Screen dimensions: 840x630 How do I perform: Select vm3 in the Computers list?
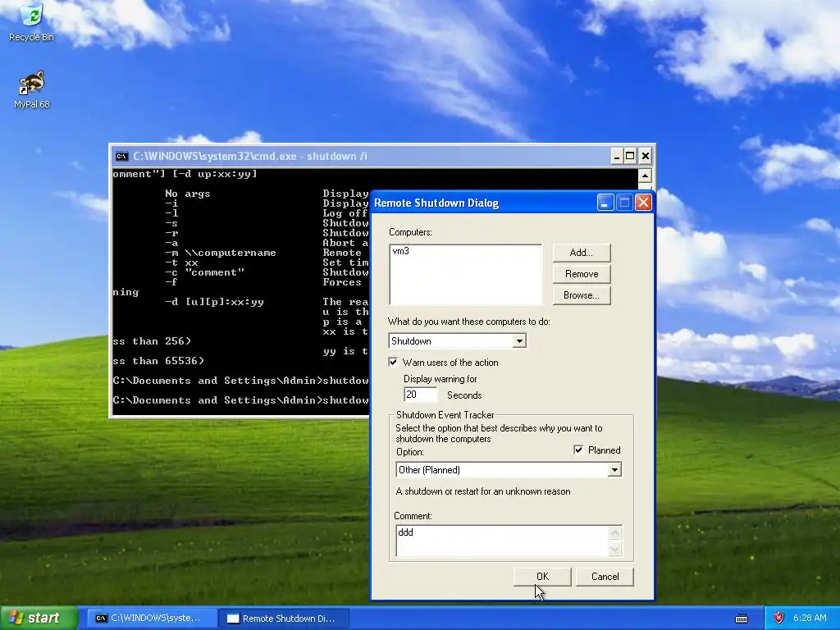(x=400, y=251)
